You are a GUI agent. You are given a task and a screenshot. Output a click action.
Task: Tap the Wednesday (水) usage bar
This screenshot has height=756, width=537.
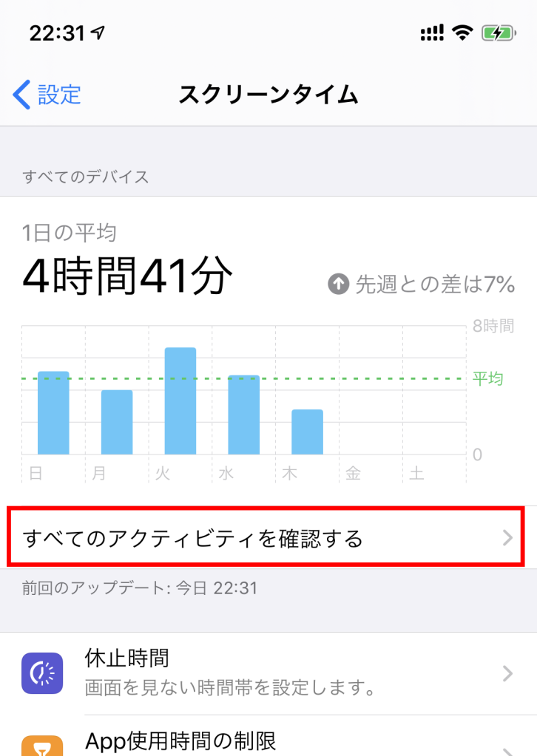tap(243, 415)
